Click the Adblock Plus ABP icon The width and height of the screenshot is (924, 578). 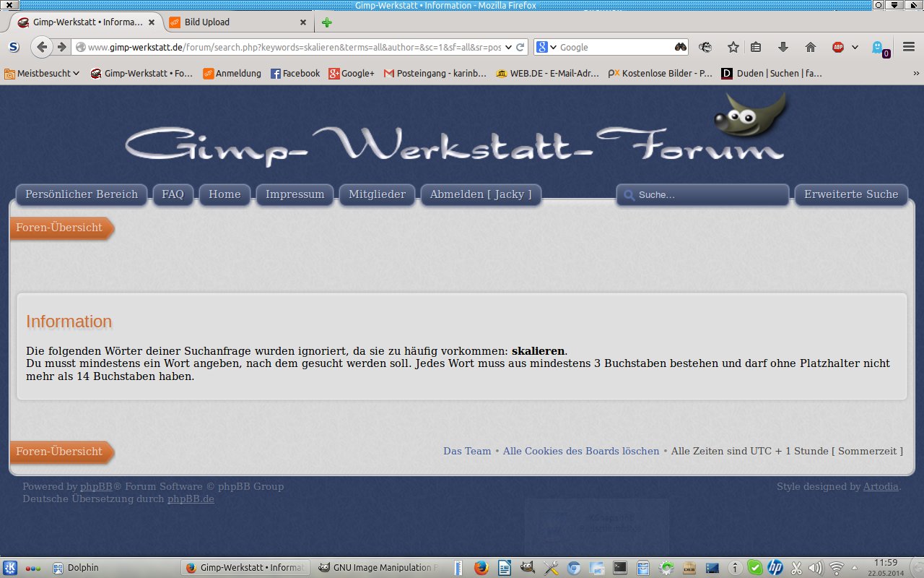(x=838, y=47)
